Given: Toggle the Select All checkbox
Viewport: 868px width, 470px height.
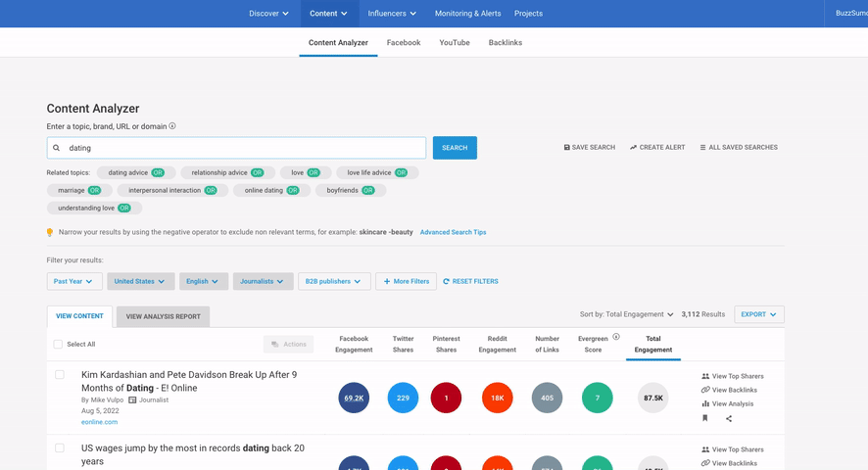Looking at the screenshot, I should (x=58, y=345).
